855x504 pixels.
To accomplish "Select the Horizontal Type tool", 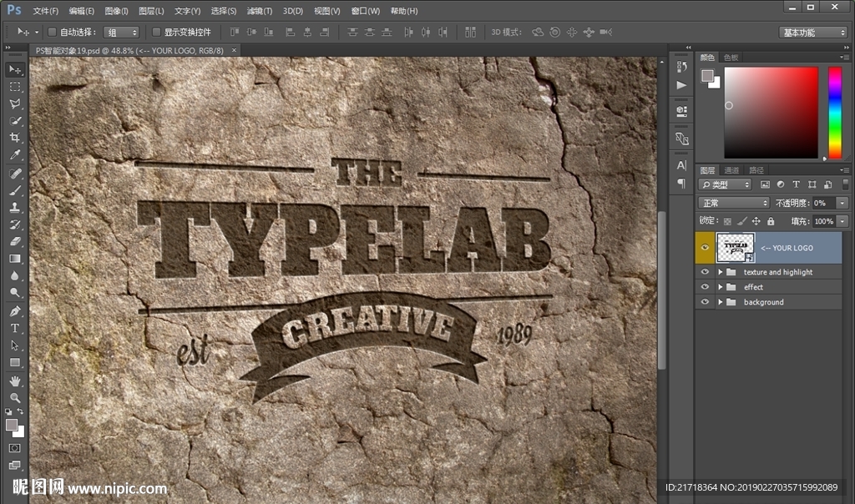I will click(x=15, y=328).
